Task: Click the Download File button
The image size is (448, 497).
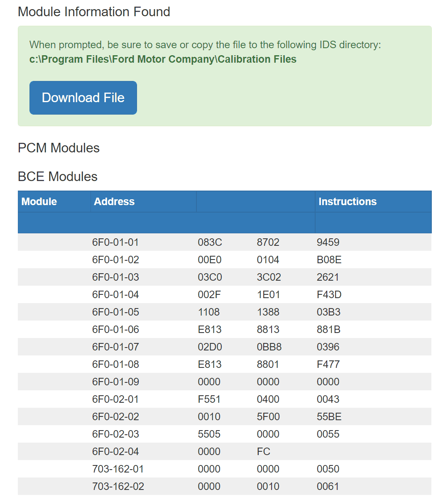Action: [x=83, y=98]
